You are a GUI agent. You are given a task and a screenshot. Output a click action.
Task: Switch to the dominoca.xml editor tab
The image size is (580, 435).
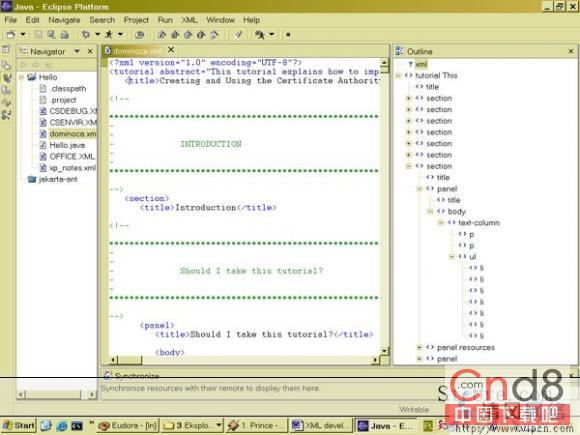click(134, 51)
